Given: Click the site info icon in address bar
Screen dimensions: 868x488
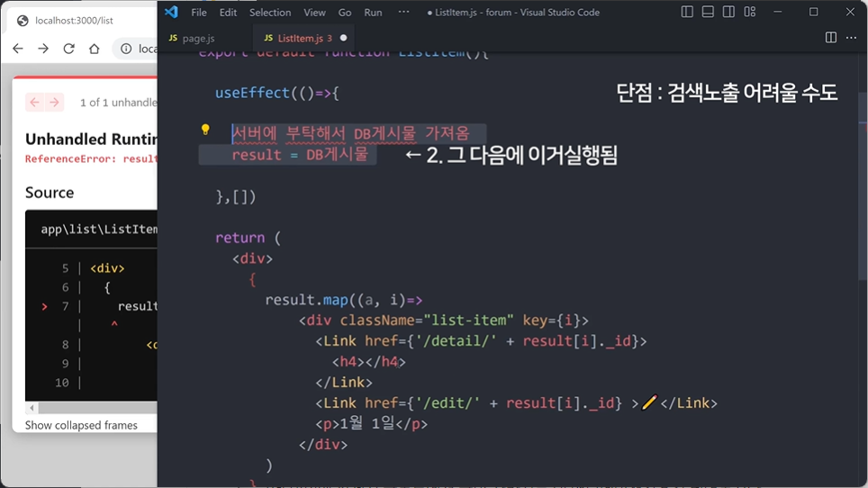Looking at the screenshot, I should point(126,49).
